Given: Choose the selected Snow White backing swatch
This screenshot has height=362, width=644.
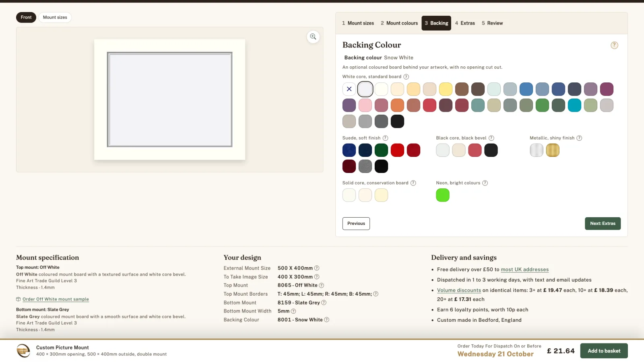Looking at the screenshot, I should coord(365,89).
